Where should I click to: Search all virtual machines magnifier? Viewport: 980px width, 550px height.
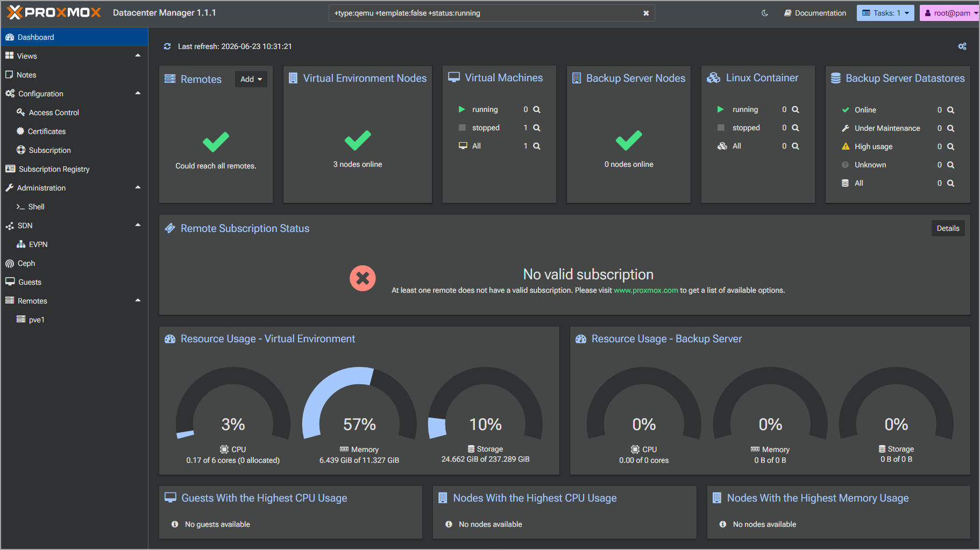536,146
